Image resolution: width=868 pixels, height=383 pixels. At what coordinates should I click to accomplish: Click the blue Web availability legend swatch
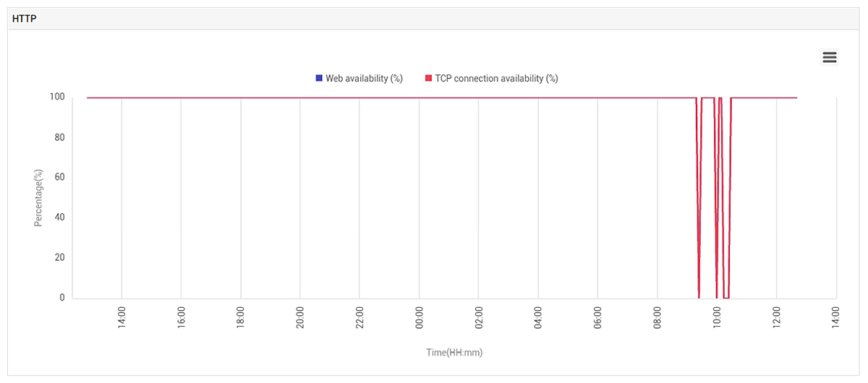click(319, 78)
